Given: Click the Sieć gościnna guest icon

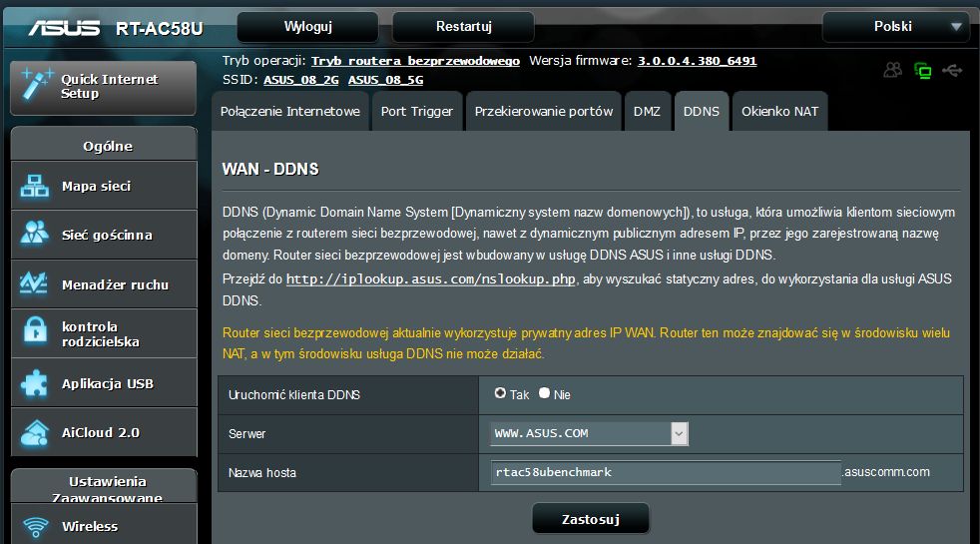Looking at the screenshot, I should click(x=34, y=234).
